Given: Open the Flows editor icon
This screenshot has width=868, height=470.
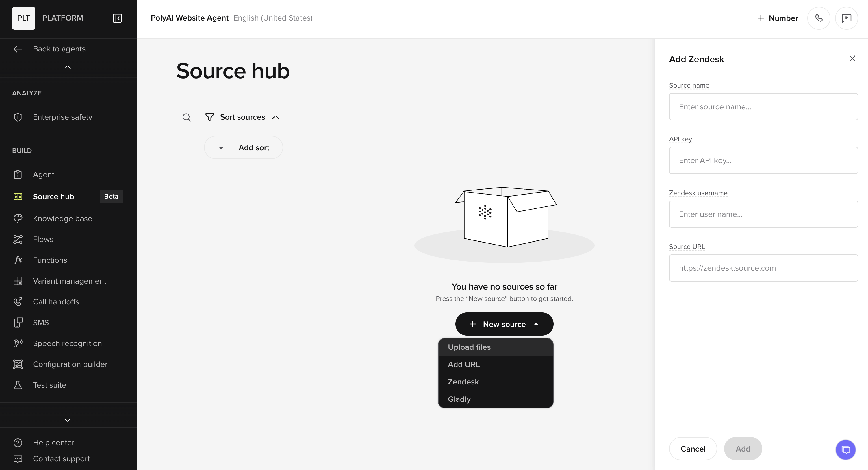Looking at the screenshot, I should tap(18, 239).
